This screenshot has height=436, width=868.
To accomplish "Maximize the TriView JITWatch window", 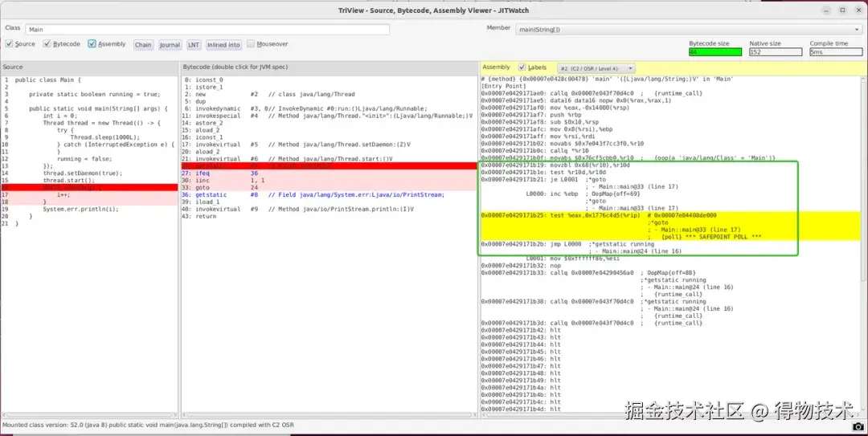I will (x=842, y=10).
